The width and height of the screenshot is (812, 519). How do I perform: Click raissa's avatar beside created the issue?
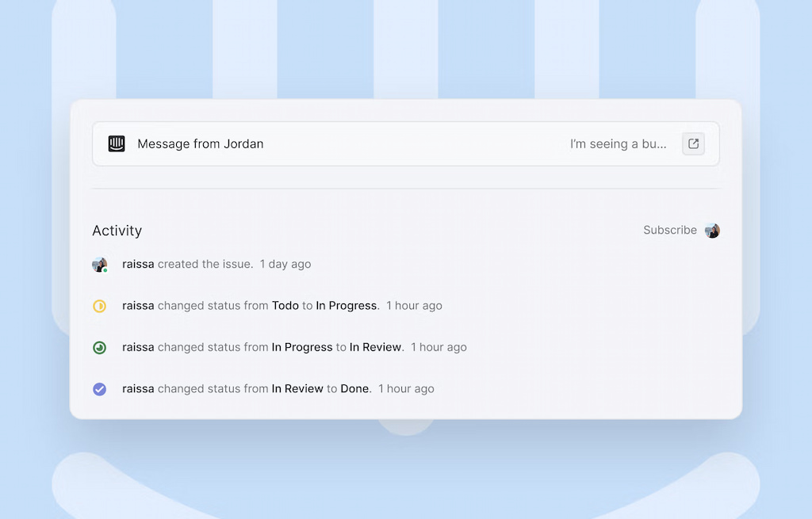tap(99, 265)
